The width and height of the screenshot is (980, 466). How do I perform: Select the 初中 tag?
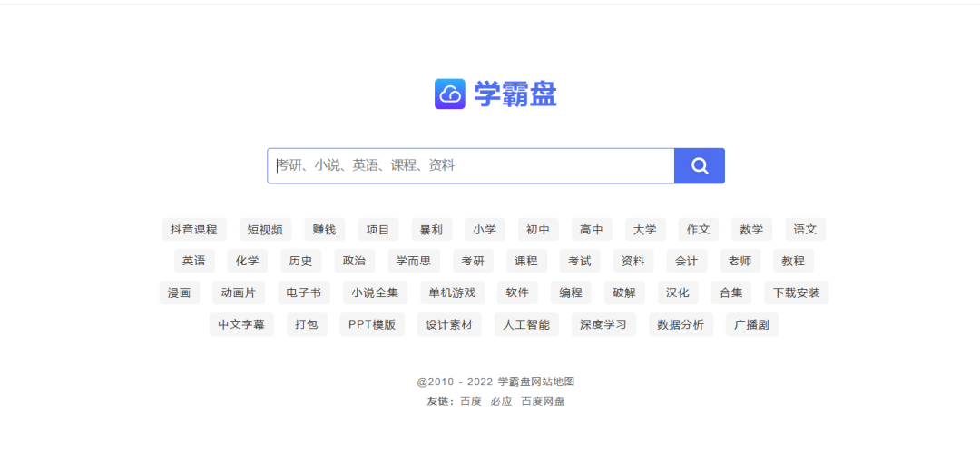(x=538, y=230)
